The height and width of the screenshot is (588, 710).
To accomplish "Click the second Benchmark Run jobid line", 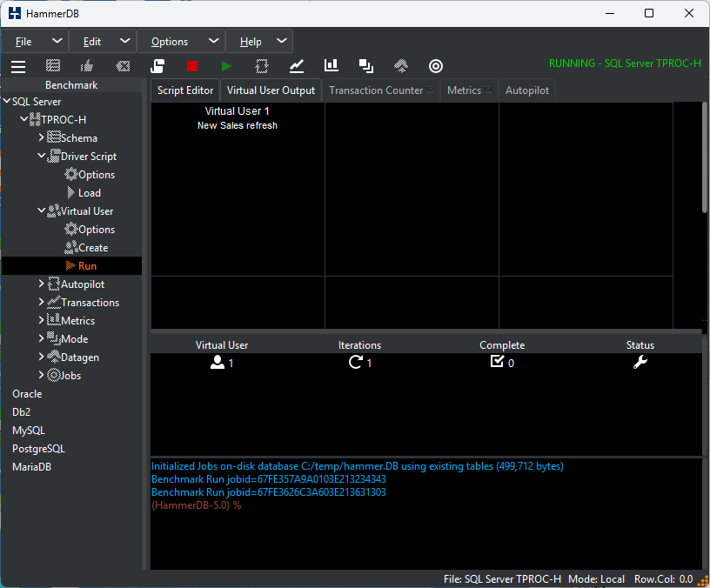I will 269,492.
